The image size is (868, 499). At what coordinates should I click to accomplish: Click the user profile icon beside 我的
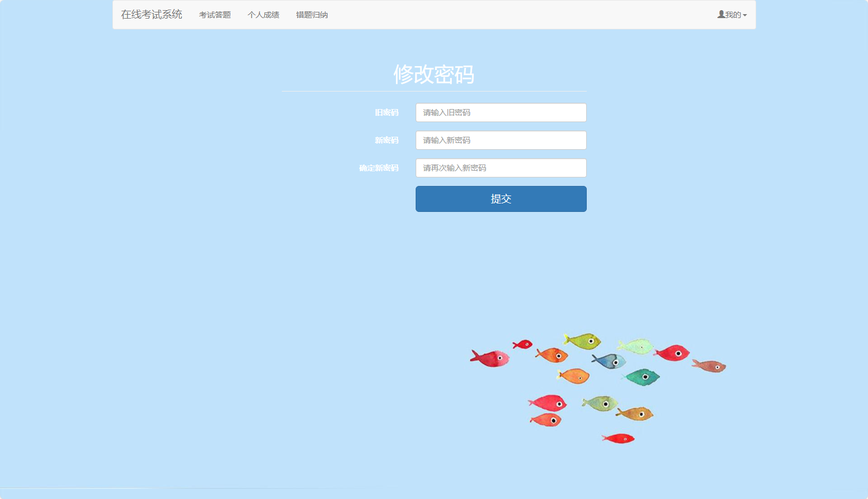(x=720, y=15)
